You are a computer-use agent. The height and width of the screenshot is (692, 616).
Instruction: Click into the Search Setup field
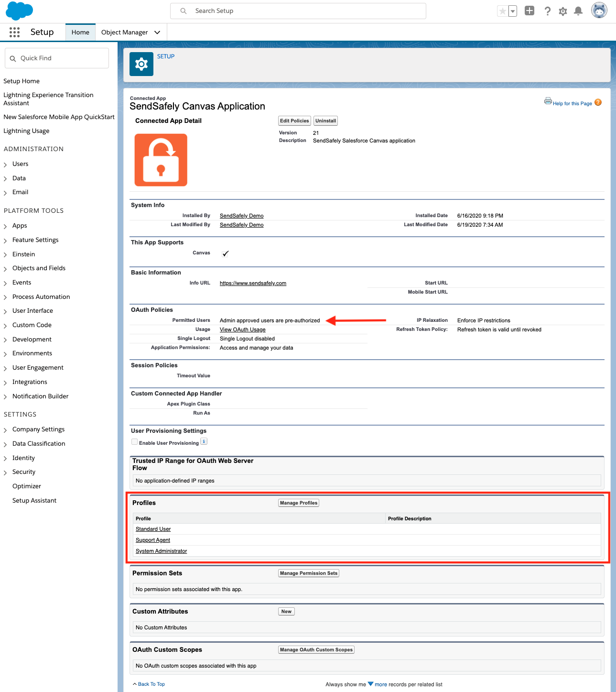pos(298,11)
